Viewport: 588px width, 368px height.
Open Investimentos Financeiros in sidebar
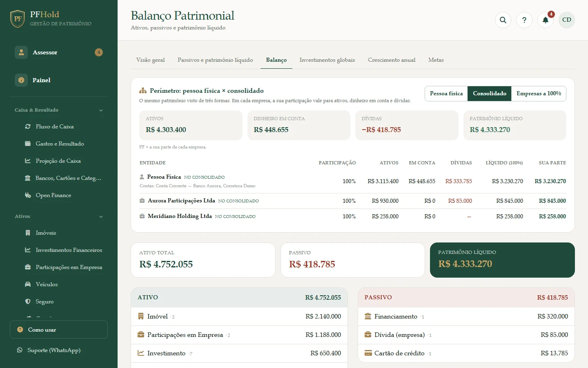coord(64,250)
